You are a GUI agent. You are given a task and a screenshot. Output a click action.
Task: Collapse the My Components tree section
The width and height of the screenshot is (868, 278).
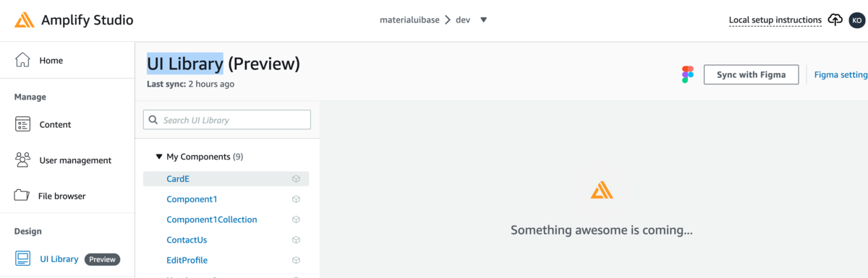tap(159, 157)
